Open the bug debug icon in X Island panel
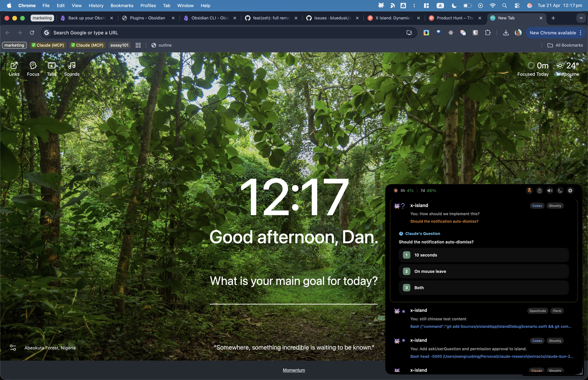Viewport: 588px width, 380px height. tap(540, 191)
